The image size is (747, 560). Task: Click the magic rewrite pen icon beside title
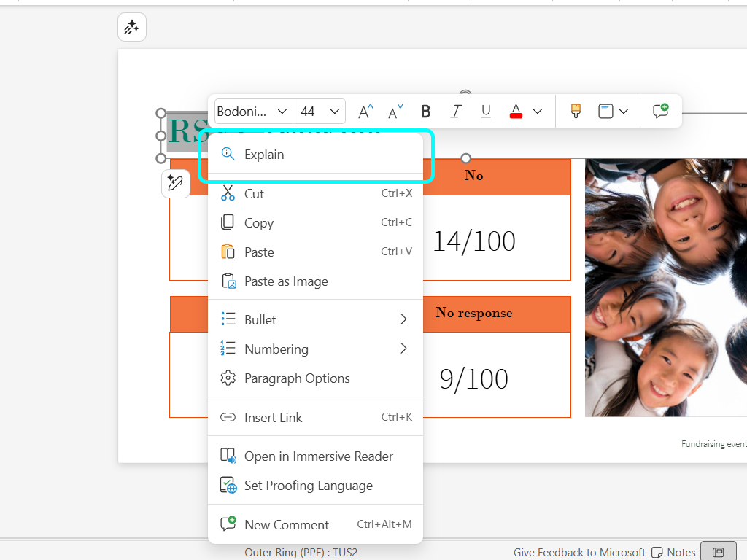click(176, 184)
